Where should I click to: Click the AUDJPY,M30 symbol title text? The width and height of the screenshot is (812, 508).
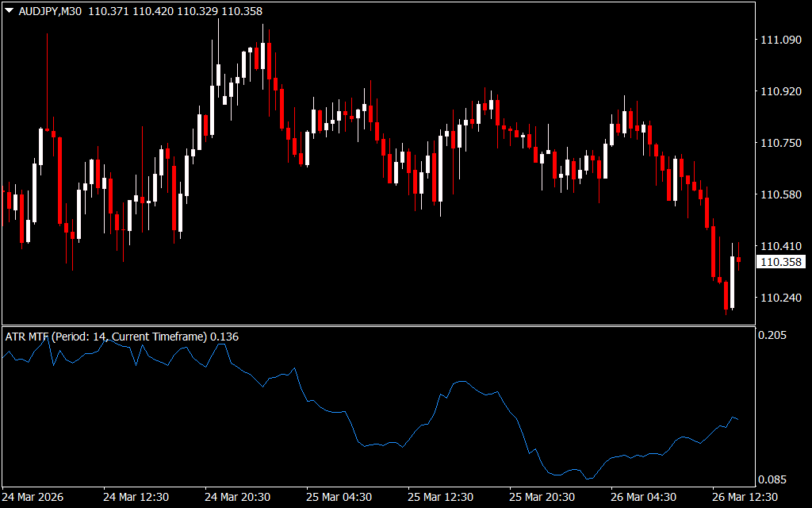[x=49, y=11]
